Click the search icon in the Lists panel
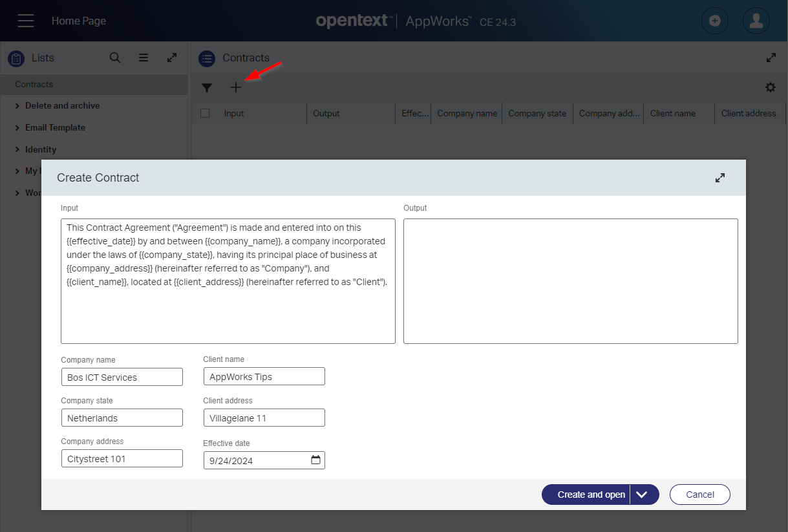The height and width of the screenshot is (532, 788). point(115,58)
